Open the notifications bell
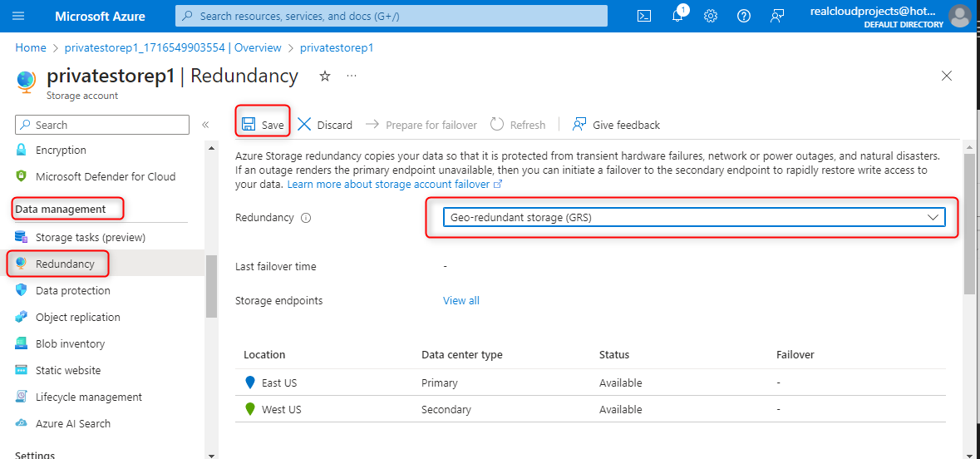980x459 pixels. 677,16
